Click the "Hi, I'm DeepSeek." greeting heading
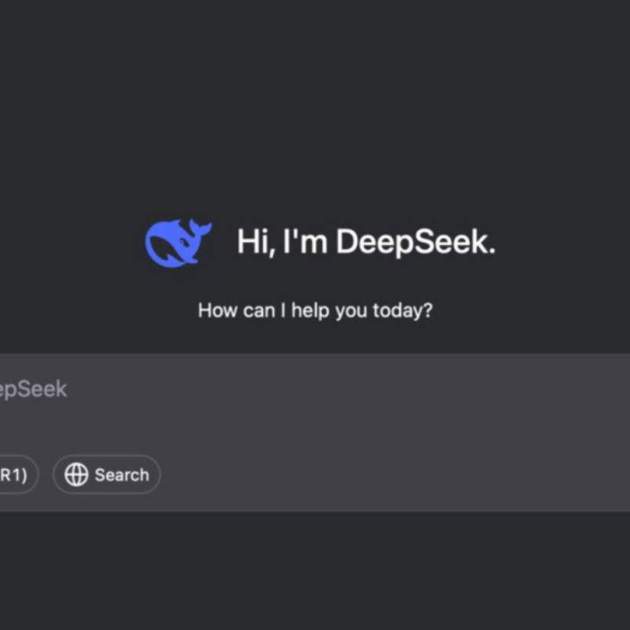The image size is (630, 630). click(x=365, y=242)
